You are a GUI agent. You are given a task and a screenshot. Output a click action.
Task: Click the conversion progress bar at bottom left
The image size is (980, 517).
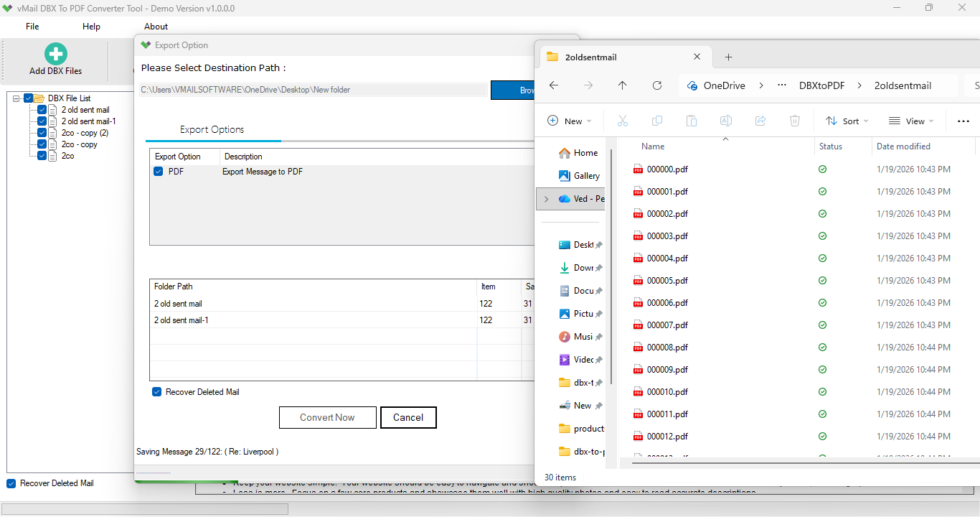[143, 508]
